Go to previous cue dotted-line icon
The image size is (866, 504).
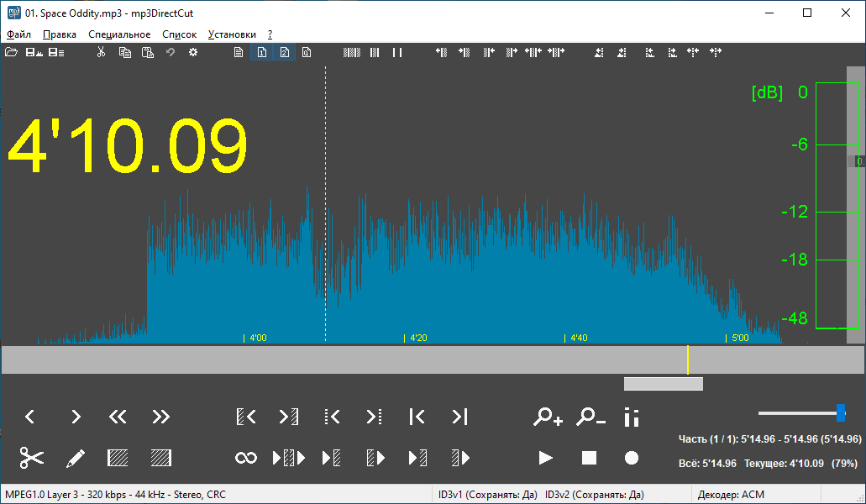(x=332, y=417)
